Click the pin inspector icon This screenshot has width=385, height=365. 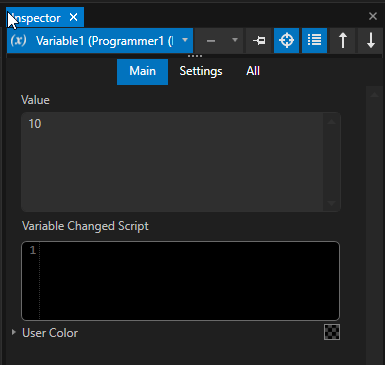[259, 41]
